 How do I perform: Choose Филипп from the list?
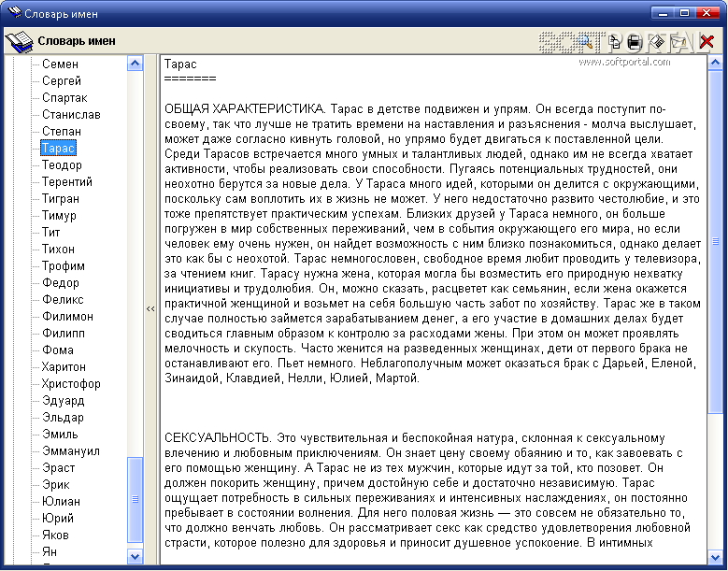[64, 334]
